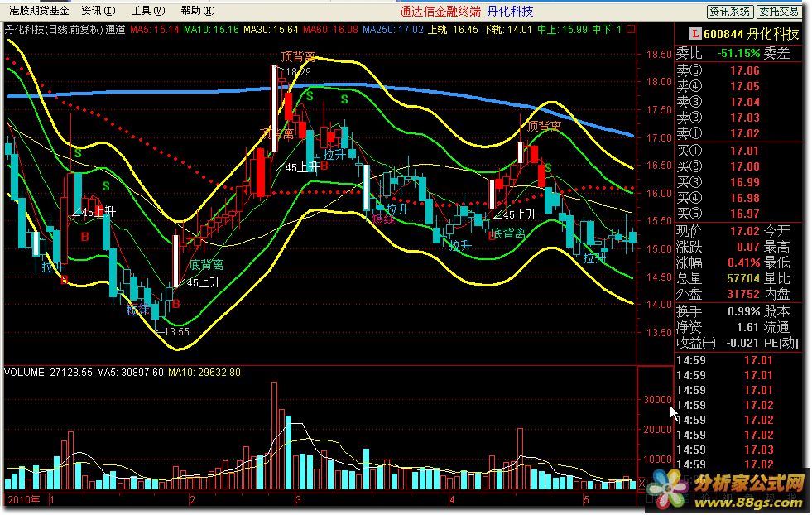Click the blue 丹化科技 title text

(x=510, y=11)
